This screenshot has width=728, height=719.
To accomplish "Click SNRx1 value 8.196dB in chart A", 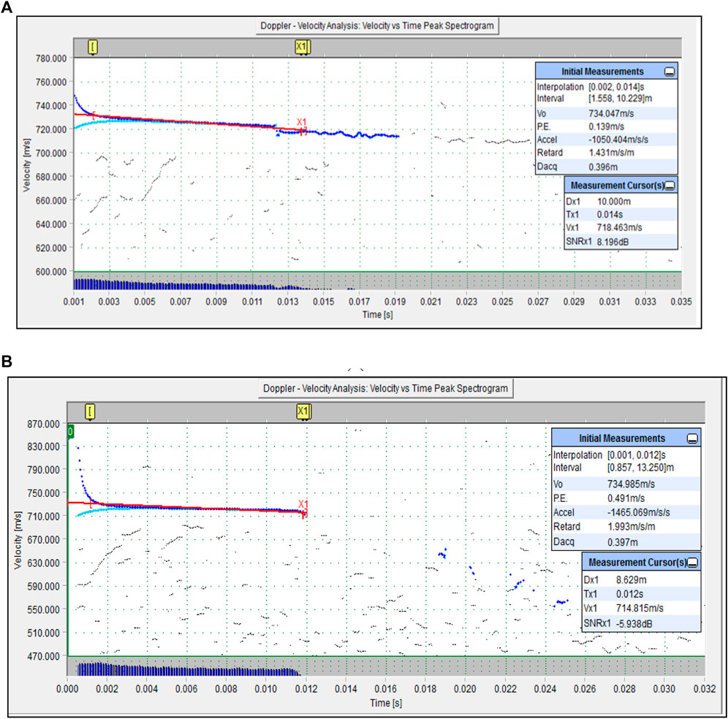I will point(613,242).
